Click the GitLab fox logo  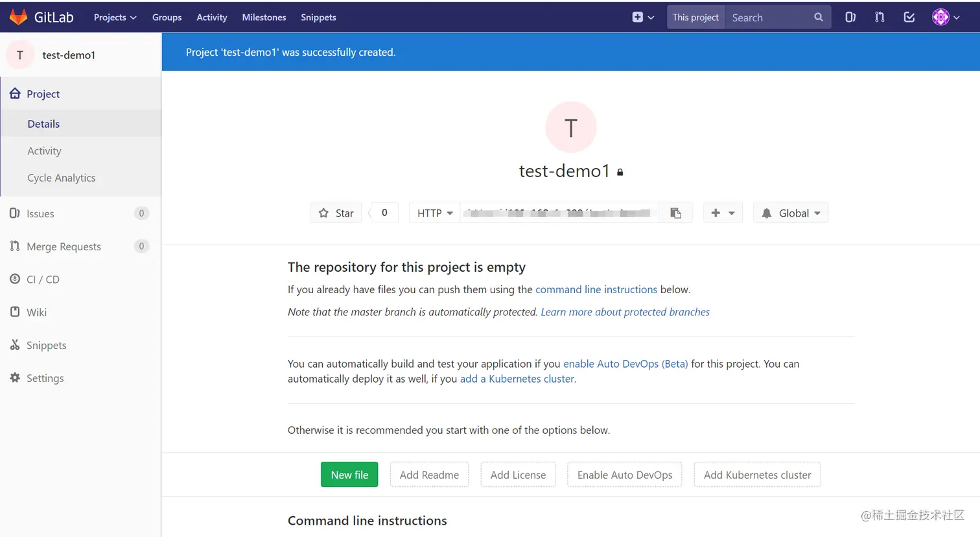tap(18, 17)
